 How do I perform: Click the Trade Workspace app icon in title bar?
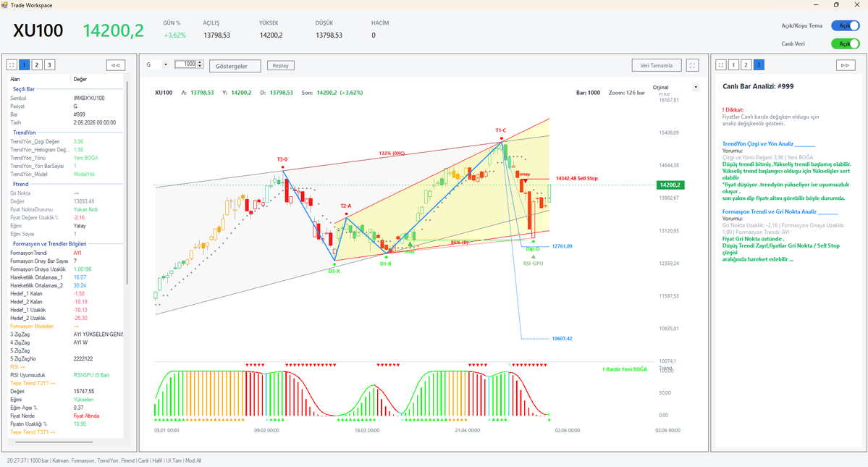coord(4,5)
